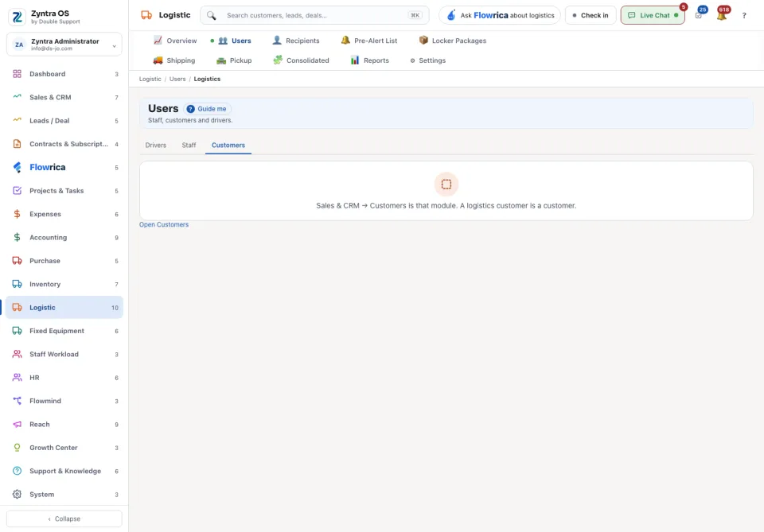Click the Guide me button

pos(207,109)
